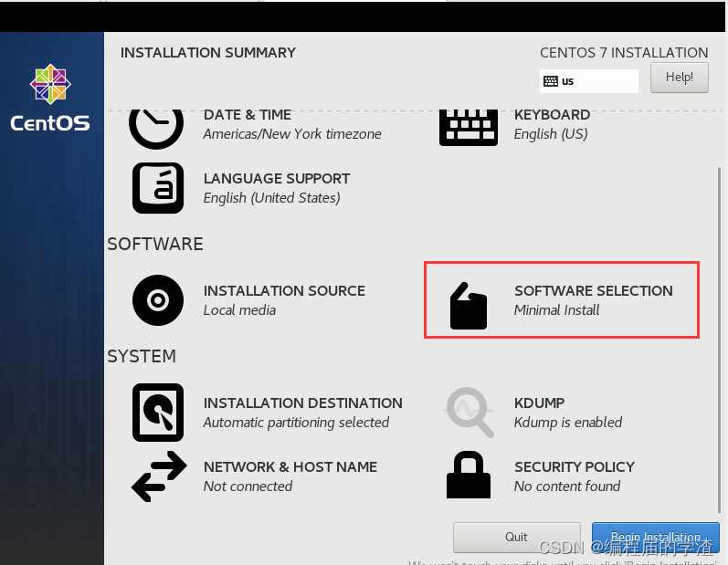This screenshot has height=565, width=728.
Task: Start with the Begin Installation button
Action: coord(656,538)
